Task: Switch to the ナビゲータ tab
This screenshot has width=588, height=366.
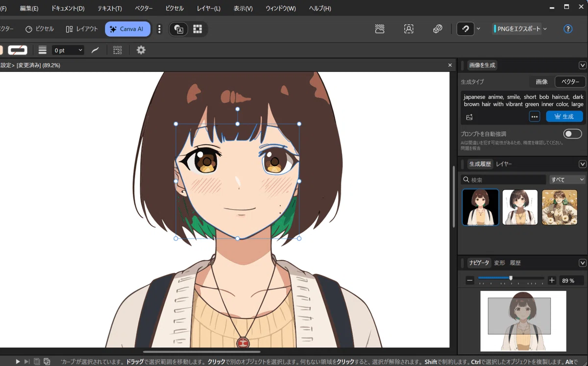Action: click(x=479, y=263)
